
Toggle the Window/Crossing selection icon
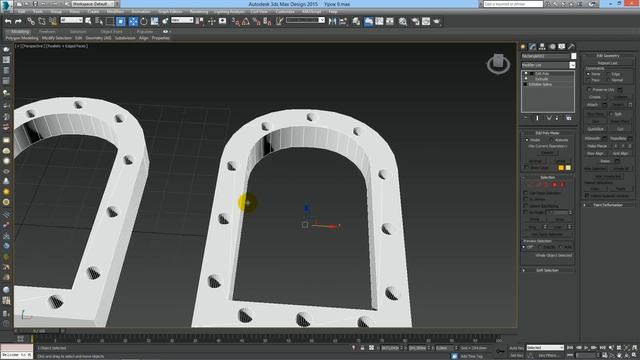(x=121, y=21)
